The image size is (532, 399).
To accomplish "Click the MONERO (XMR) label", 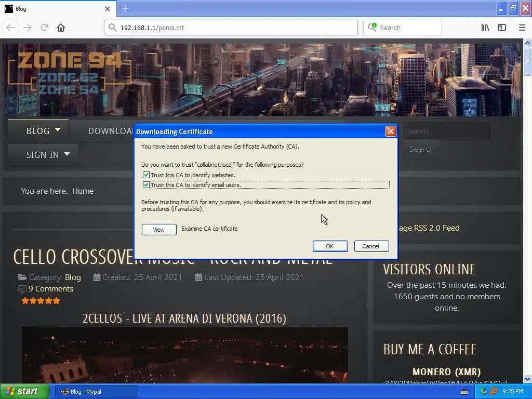I will (446, 372).
